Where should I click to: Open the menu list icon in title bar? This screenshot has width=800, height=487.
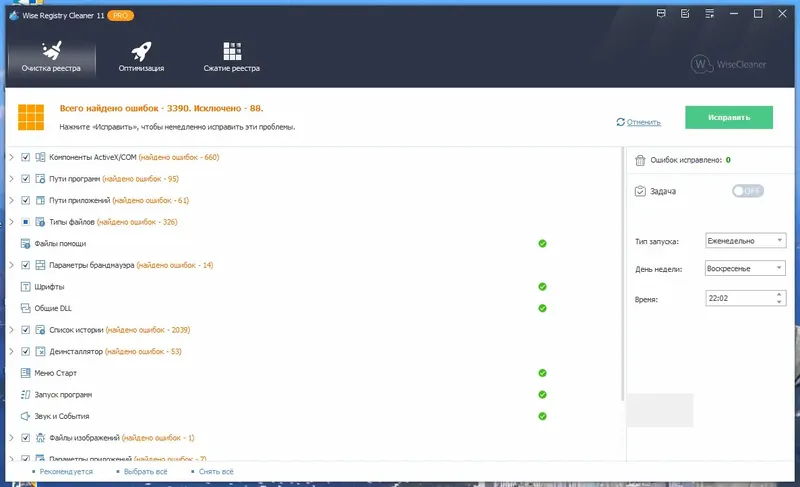pyautogui.click(x=709, y=14)
